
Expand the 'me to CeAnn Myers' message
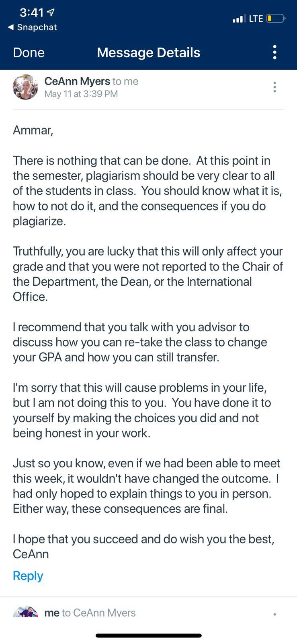point(148,613)
